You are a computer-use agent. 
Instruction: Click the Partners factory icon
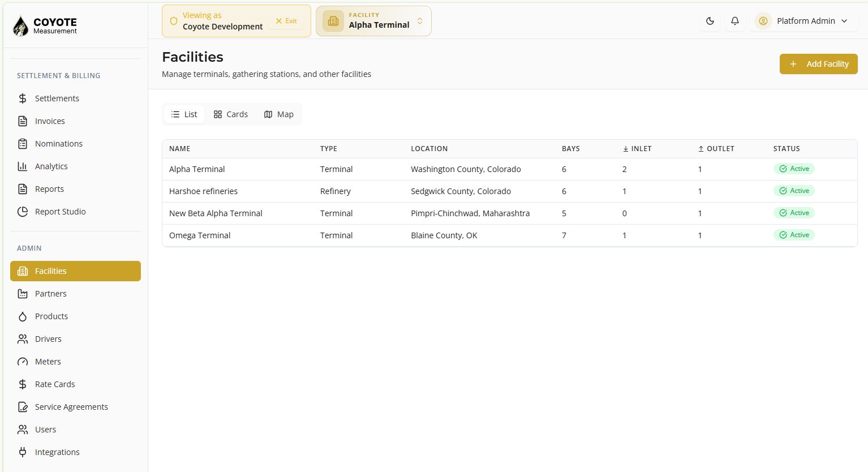tap(23, 294)
